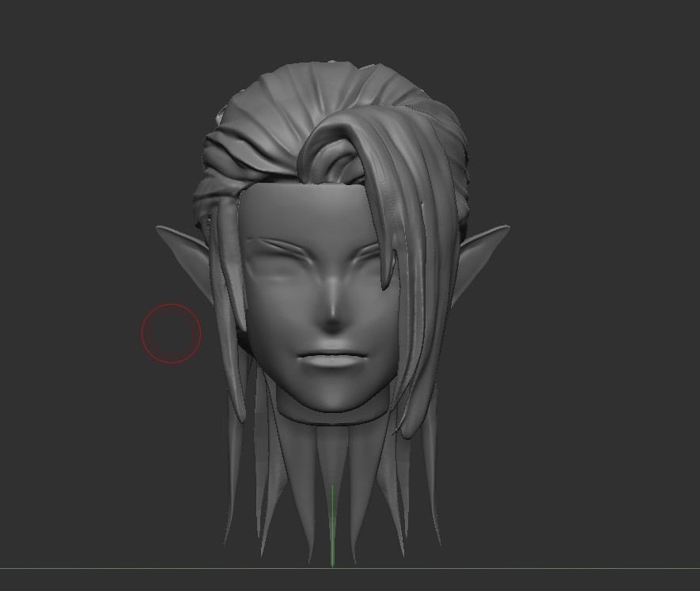The width and height of the screenshot is (700, 591).
Task: Click the lips on the sculpted face
Action: point(333,358)
